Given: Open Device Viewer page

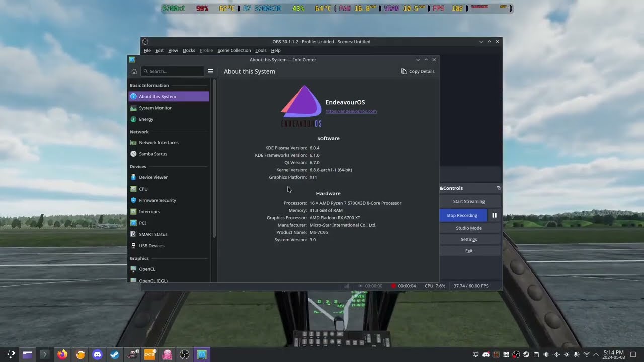Looking at the screenshot, I should coord(169,177).
